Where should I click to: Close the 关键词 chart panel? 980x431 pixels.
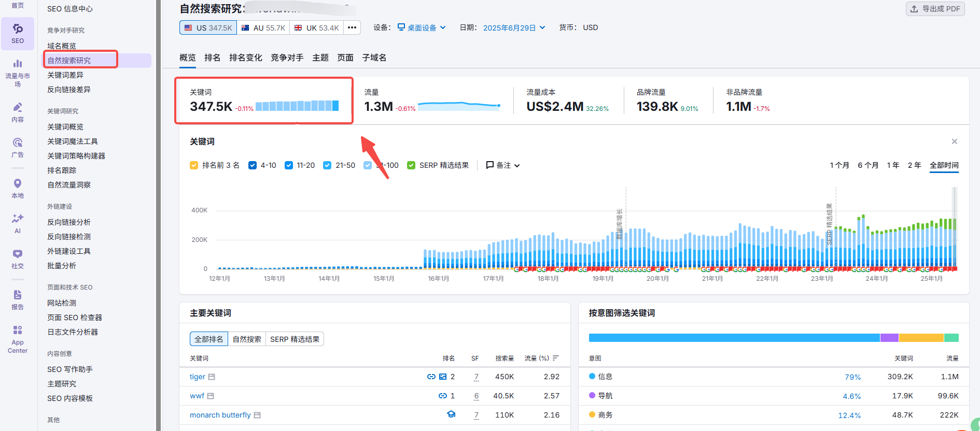(x=954, y=141)
